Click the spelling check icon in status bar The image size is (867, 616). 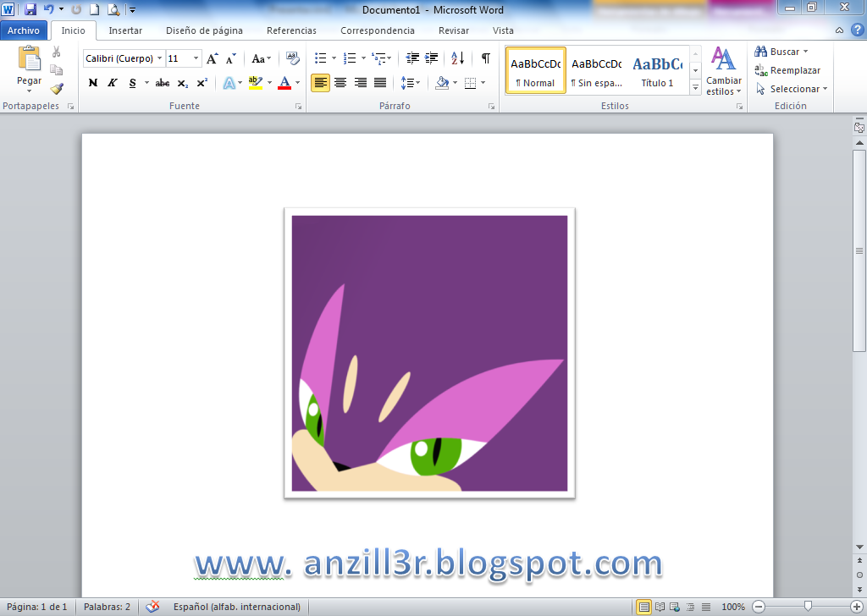click(152, 607)
